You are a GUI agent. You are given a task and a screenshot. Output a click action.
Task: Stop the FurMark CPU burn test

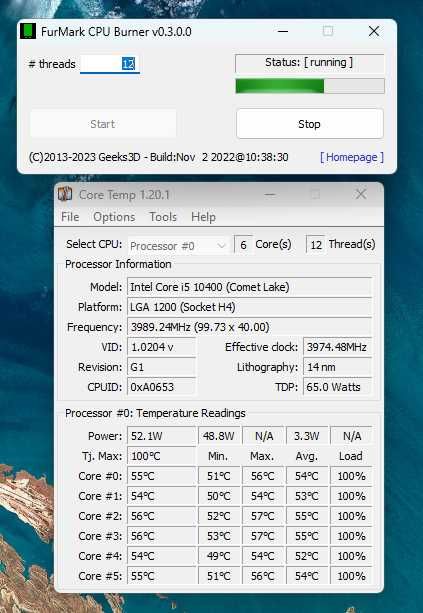coord(310,124)
